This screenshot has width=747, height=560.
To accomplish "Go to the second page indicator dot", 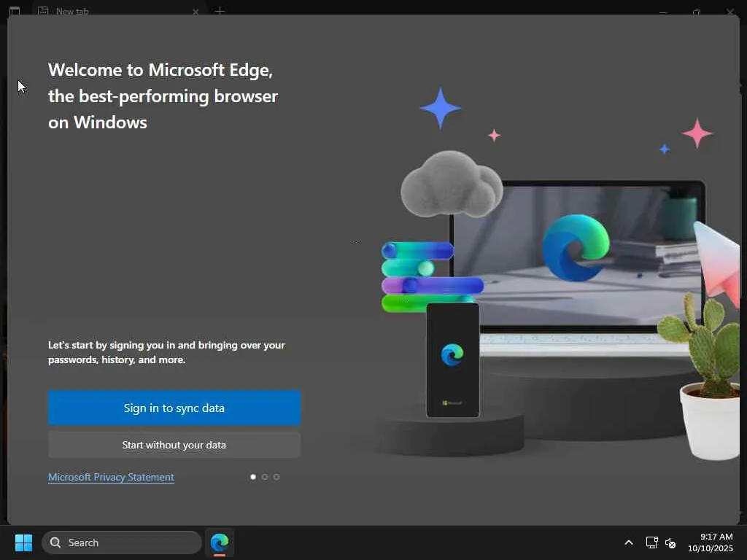I will (265, 477).
